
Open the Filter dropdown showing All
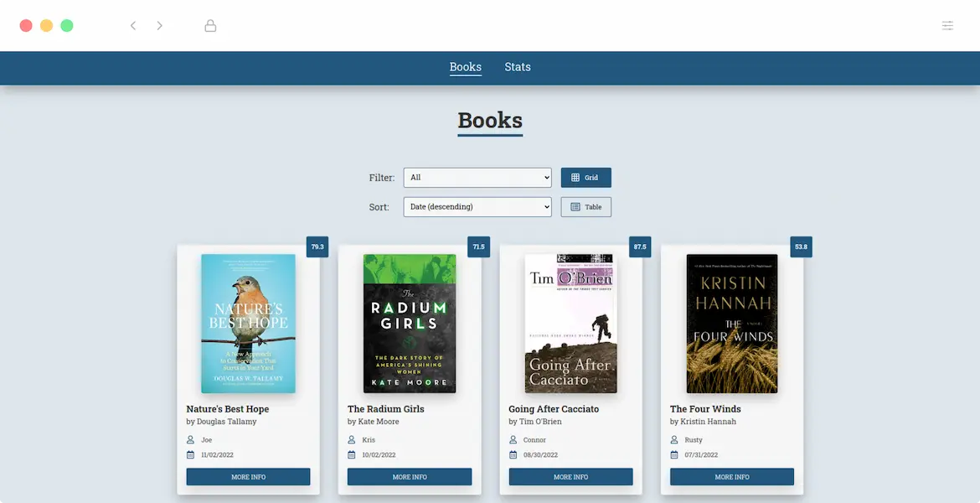pos(477,178)
